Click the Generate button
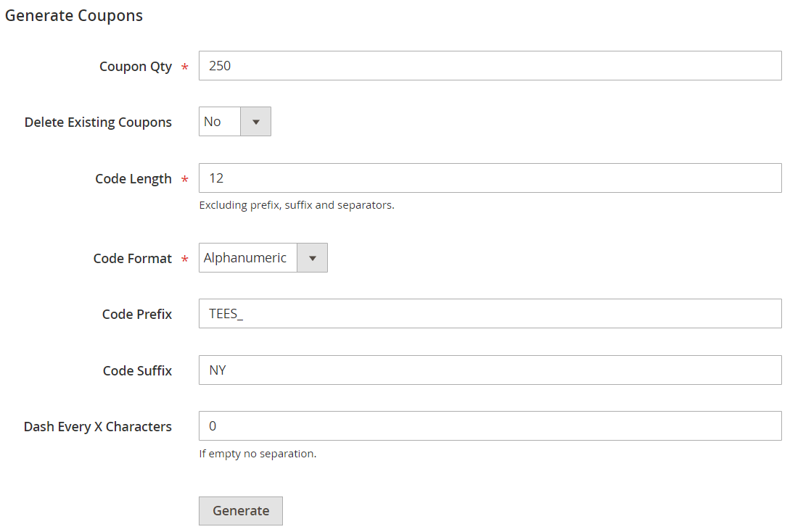 pos(241,511)
